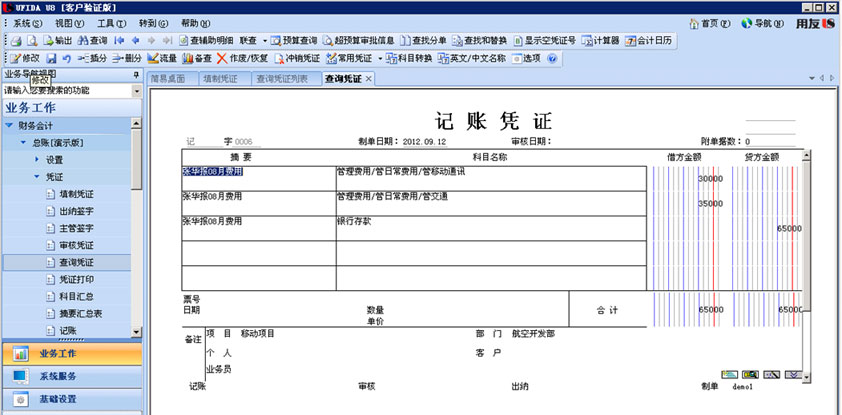
Task: Click the 输出 export button
Action: click(x=57, y=41)
